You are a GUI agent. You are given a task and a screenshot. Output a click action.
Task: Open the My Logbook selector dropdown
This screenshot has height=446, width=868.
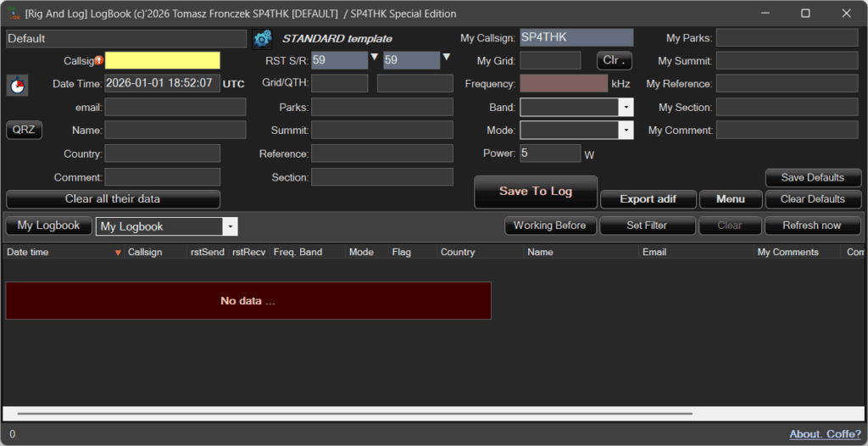click(230, 226)
